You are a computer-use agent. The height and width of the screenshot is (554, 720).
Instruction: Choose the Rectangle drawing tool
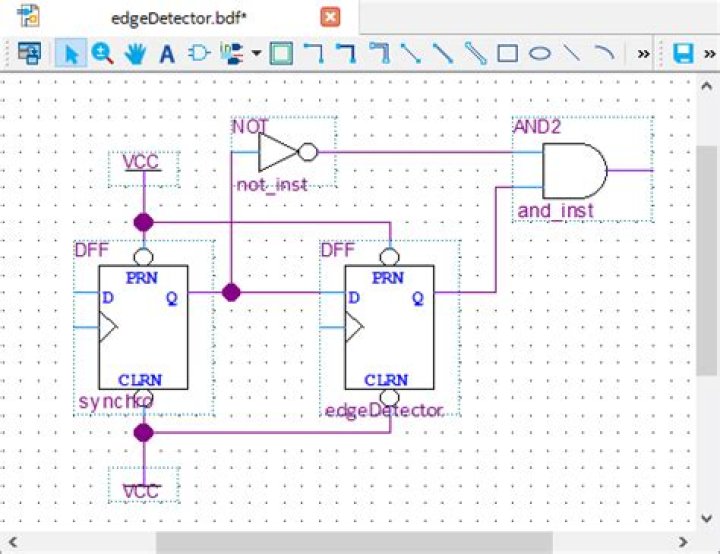[x=508, y=53]
